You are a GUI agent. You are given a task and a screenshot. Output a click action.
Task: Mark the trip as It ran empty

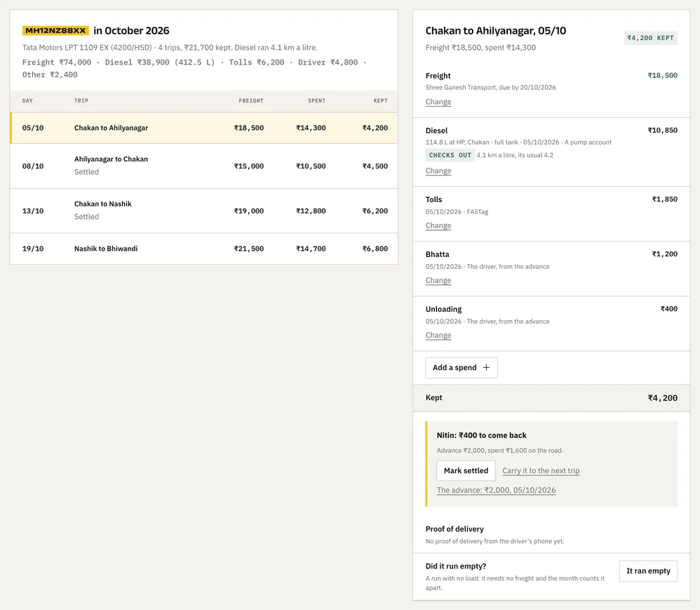[648, 571]
